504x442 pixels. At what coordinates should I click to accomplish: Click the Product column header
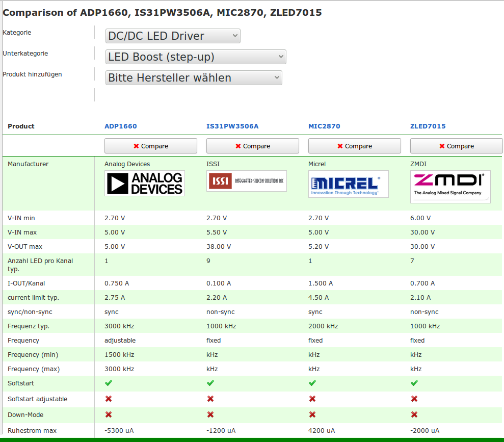(21, 126)
